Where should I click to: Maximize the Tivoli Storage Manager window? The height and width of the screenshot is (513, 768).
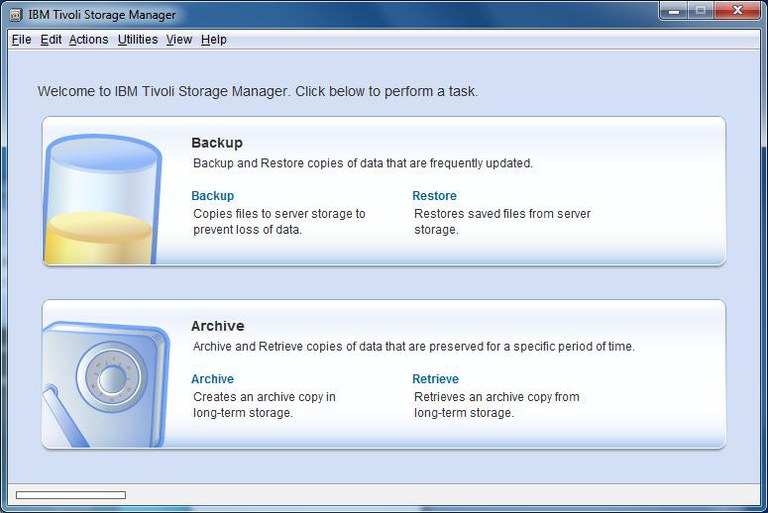coord(700,11)
